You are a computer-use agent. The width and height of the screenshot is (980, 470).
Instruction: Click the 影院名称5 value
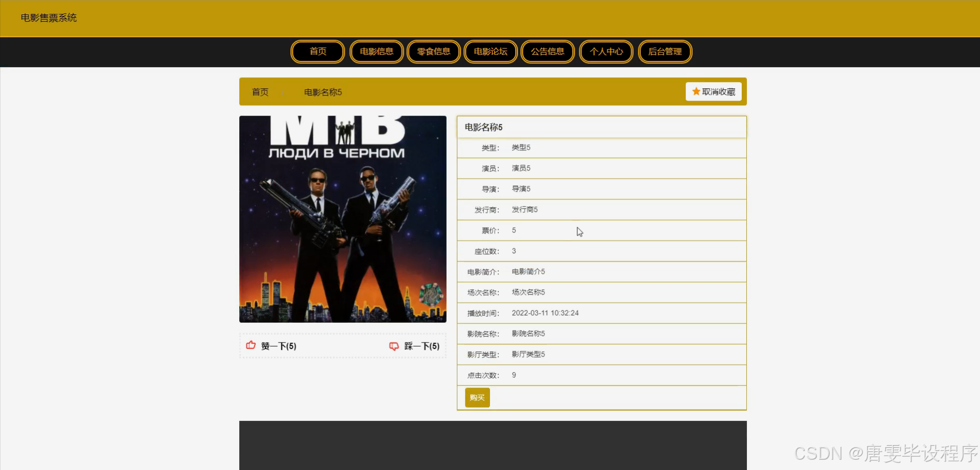(528, 333)
